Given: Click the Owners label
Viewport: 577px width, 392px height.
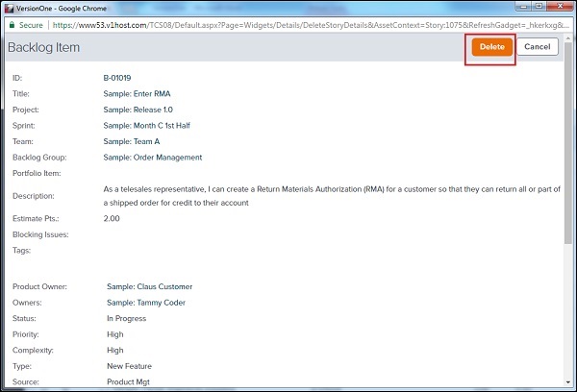Looking at the screenshot, I should 27,303.
